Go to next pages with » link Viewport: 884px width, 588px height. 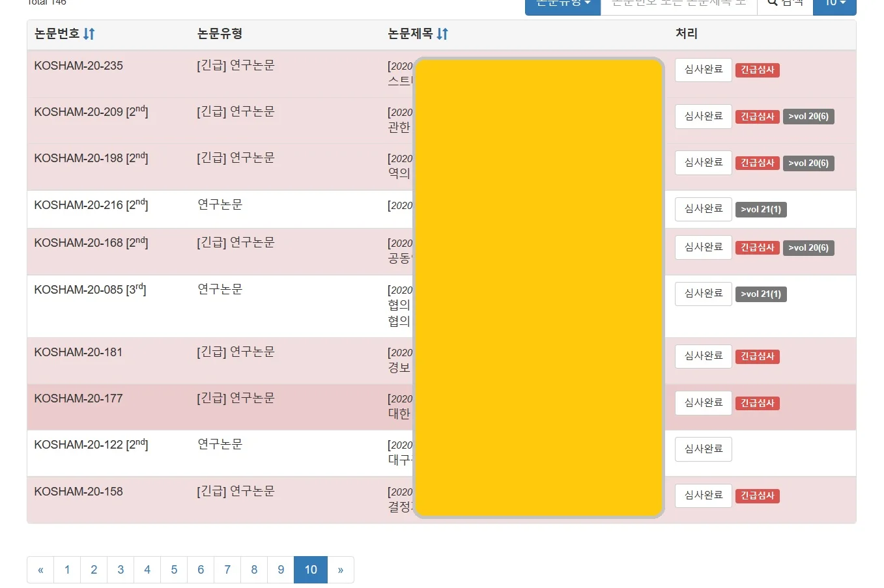[x=341, y=570]
